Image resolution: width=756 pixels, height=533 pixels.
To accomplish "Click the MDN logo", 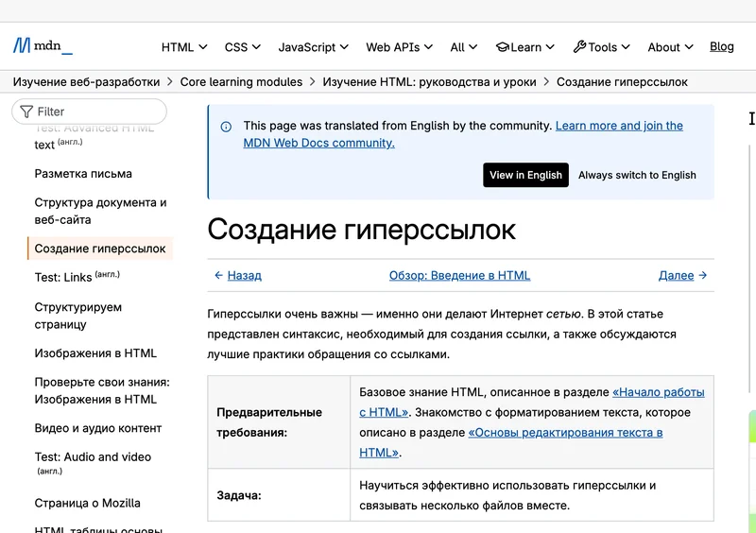I will (43, 46).
